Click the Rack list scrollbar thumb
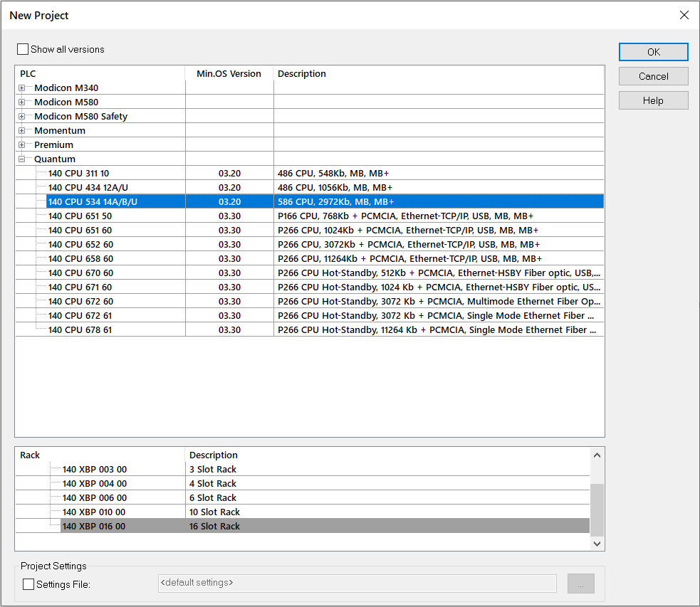This screenshot has width=700, height=607. pos(597,510)
